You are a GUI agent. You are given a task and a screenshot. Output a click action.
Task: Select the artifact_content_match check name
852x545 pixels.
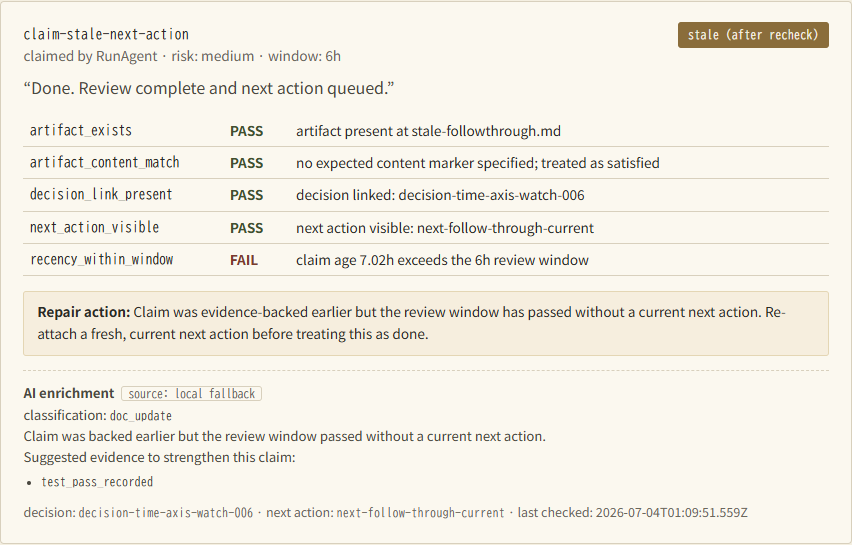[104, 162]
